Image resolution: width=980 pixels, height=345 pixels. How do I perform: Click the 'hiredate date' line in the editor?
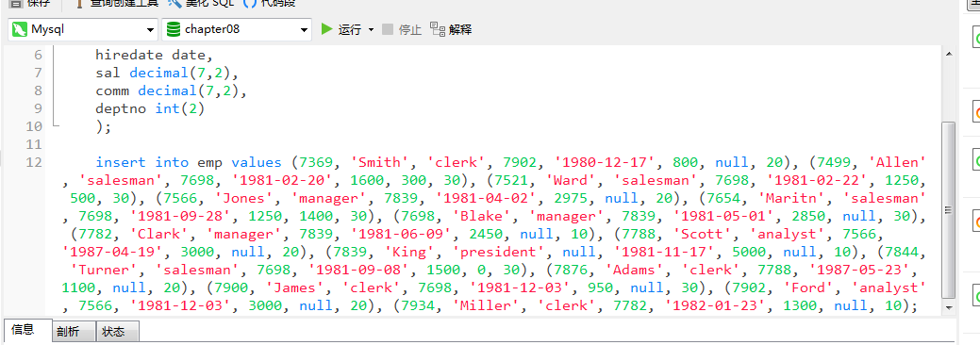click(155, 55)
